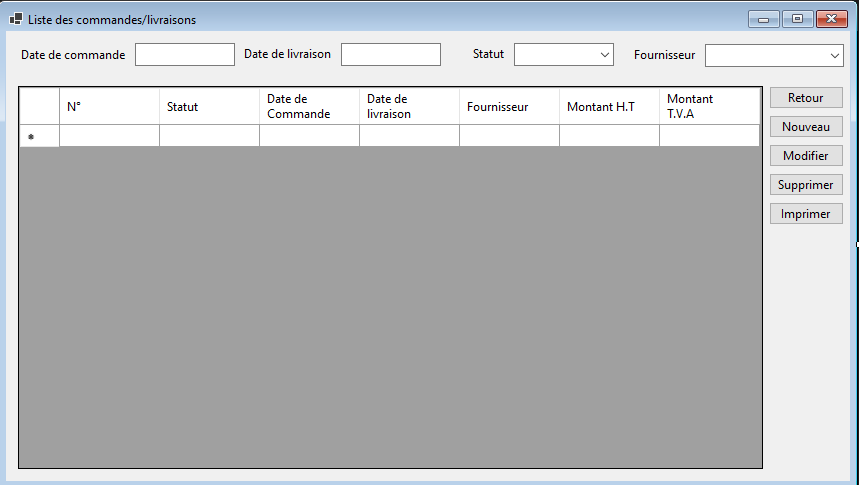The height and width of the screenshot is (485, 859).
Task: Click the Modifier button
Action: tap(806, 156)
